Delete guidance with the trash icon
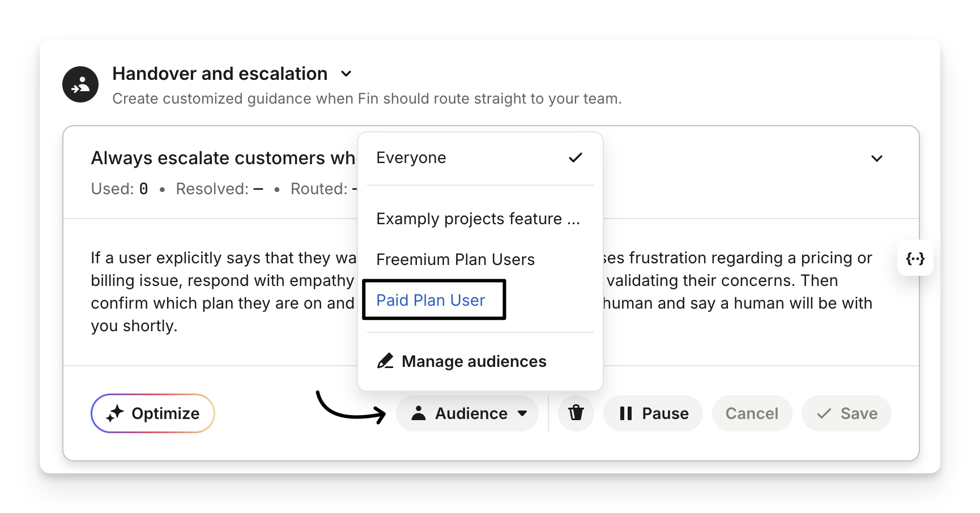The height and width of the screenshot is (513, 980). coord(576,413)
